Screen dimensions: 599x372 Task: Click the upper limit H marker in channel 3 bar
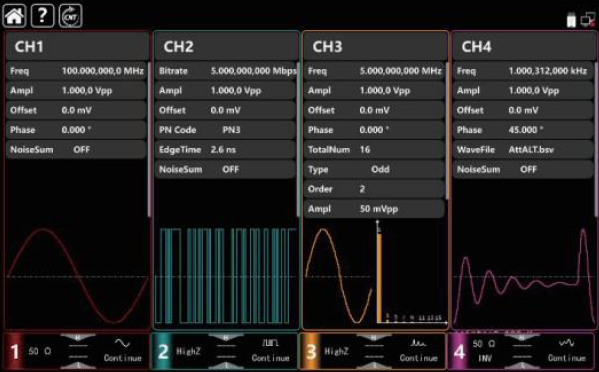374,337
